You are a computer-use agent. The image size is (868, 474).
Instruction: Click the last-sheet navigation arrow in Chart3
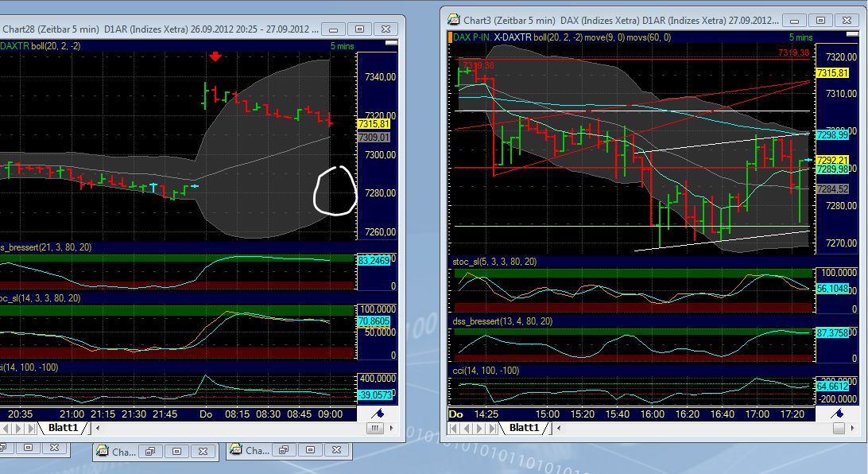tap(491, 429)
